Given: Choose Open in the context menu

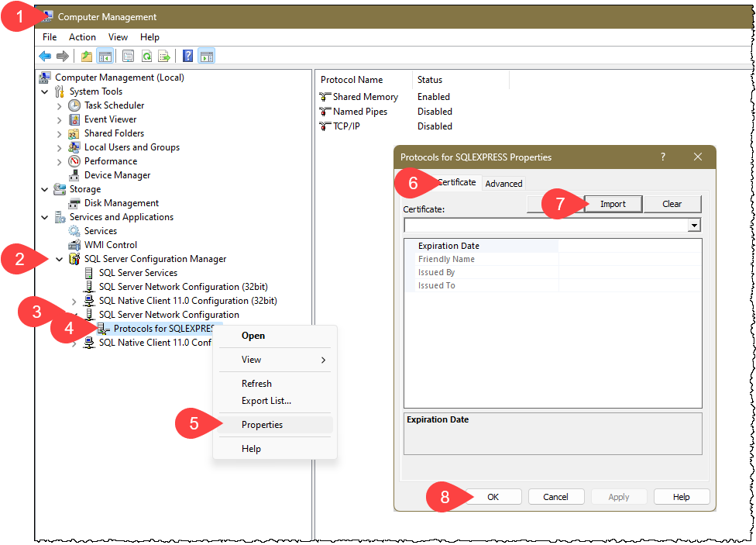Looking at the screenshot, I should click(x=275, y=336).
